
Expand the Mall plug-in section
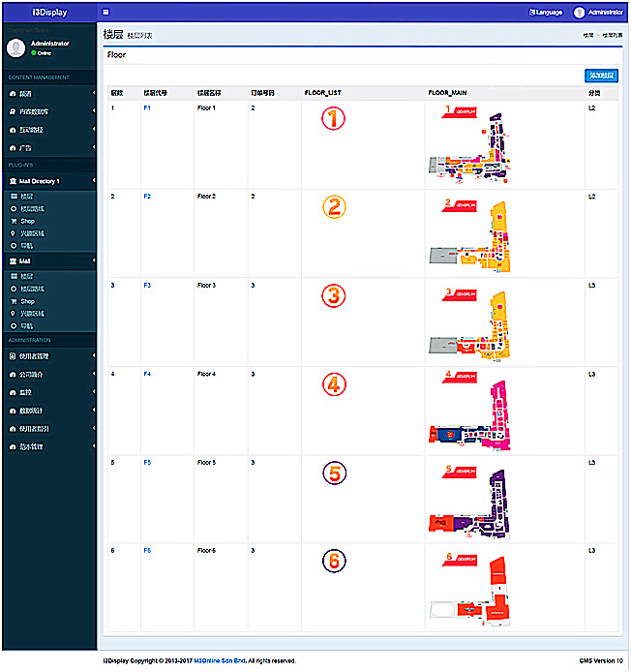click(48, 261)
